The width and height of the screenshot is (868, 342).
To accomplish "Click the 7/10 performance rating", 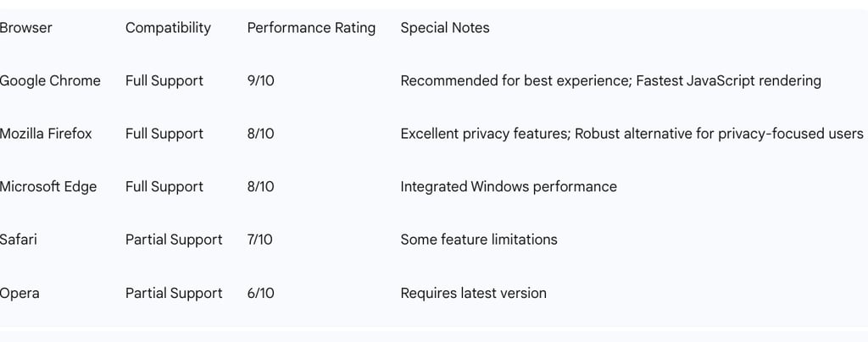I will coord(259,240).
